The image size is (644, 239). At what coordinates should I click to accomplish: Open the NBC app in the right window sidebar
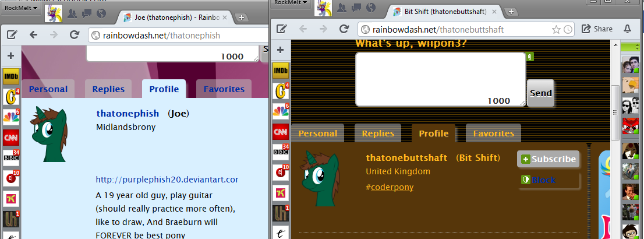(281, 111)
